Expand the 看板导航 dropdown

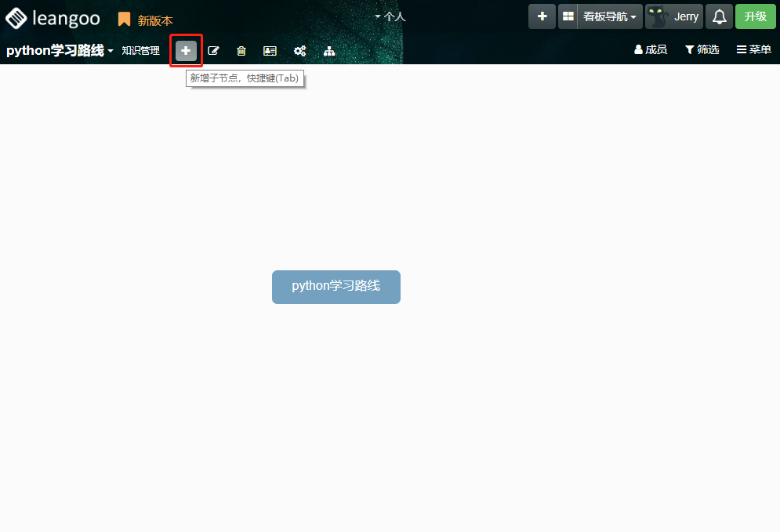610,16
